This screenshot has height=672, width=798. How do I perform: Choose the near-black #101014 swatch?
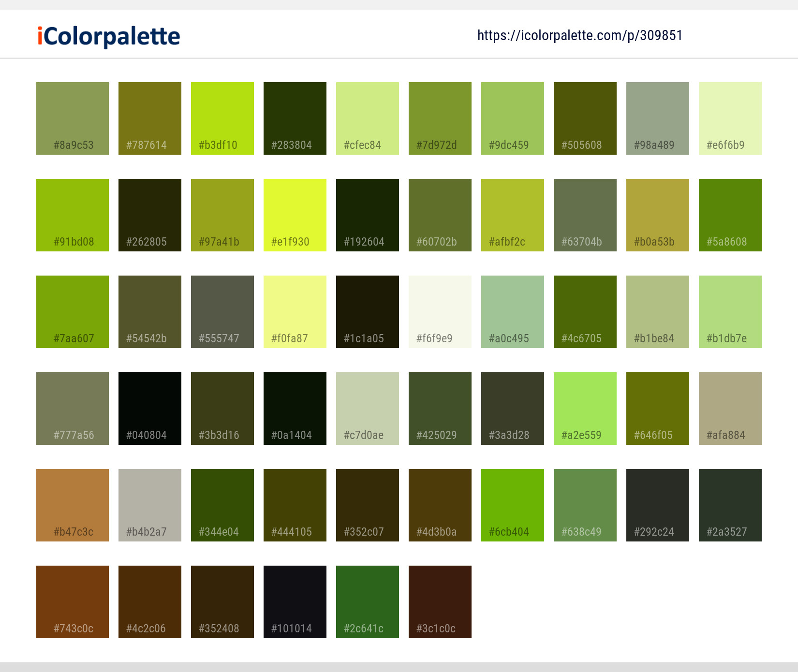295,602
